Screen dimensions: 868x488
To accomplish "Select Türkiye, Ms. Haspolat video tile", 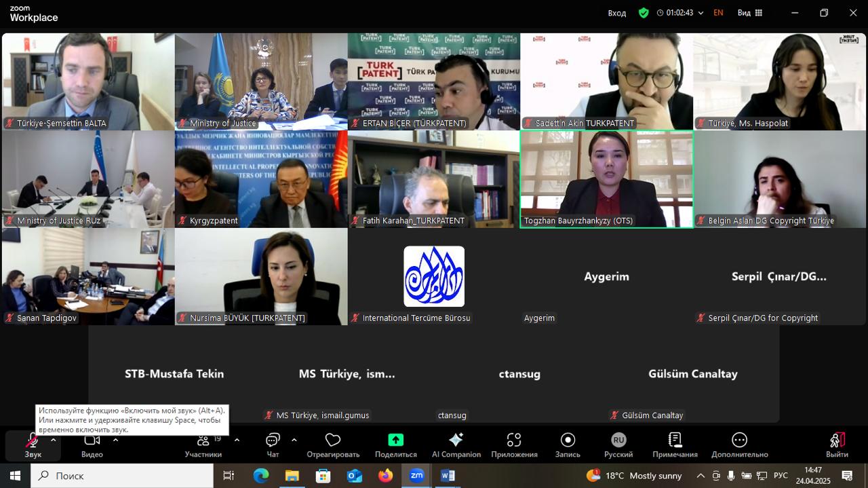I will [x=780, y=81].
